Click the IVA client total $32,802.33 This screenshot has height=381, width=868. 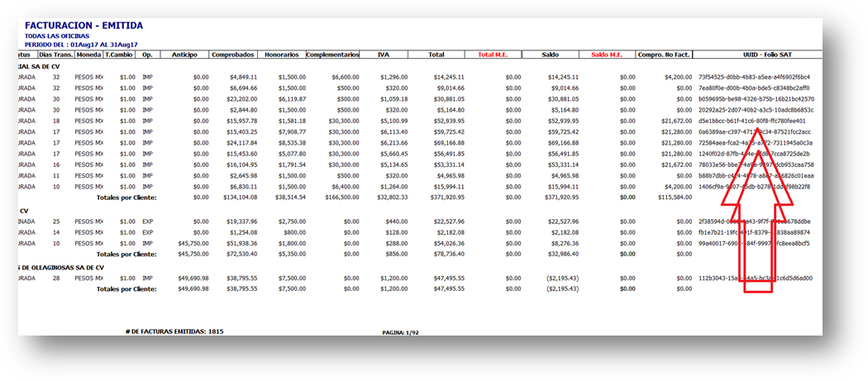pyautogui.click(x=393, y=198)
